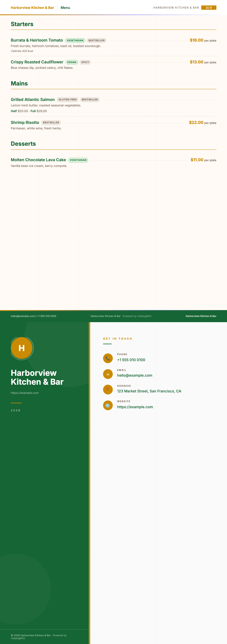
Task: Click the Gluten-Free tag on Salmon
Action: 68,100
